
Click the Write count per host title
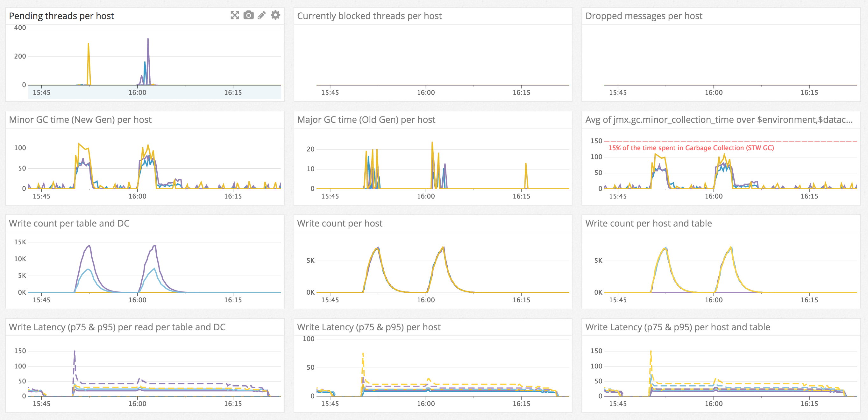pos(340,223)
